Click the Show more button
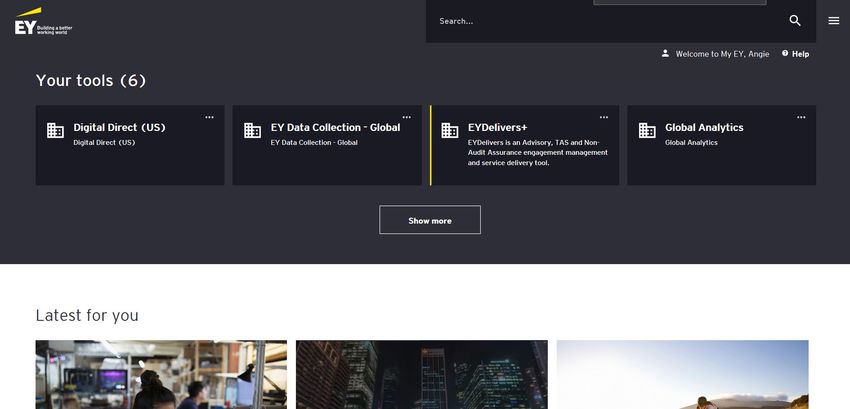This screenshot has height=409, width=850. [x=430, y=220]
